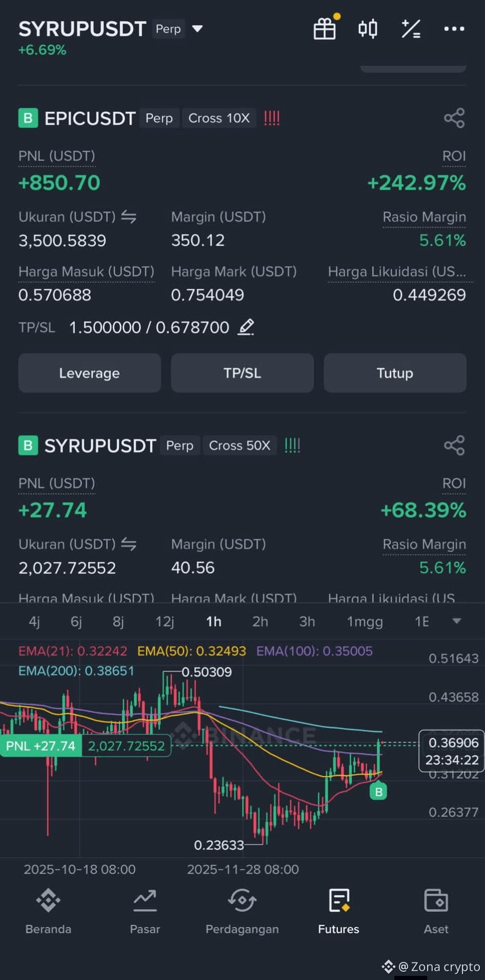Open the gift rewards icon
Screen dimensions: 485x980
click(x=325, y=28)
